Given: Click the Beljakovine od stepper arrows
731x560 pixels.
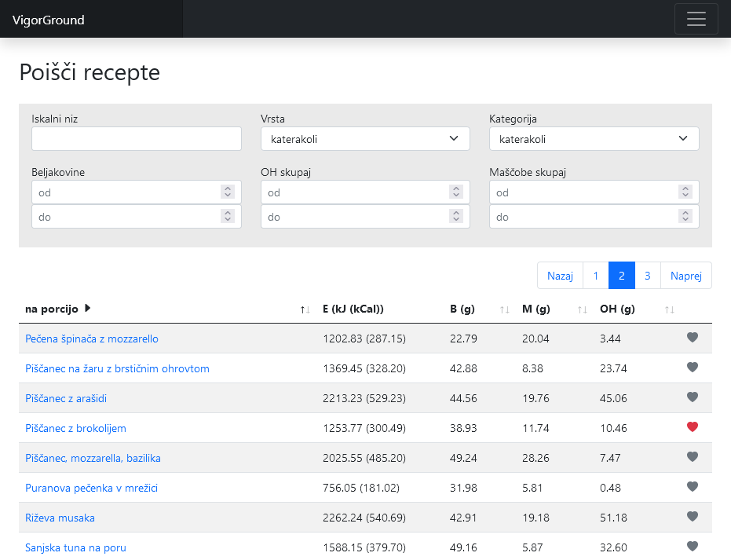Looking at the screenshot, I should [x=227, y=192].
